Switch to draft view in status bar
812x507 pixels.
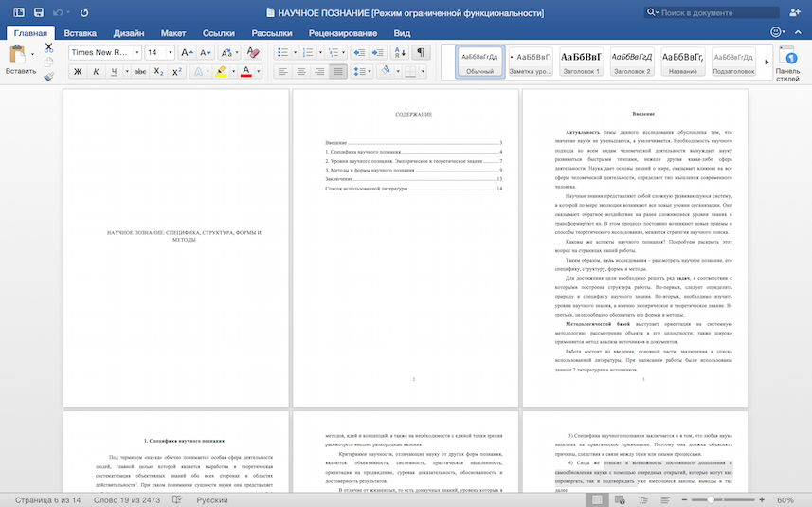[665, 499]
